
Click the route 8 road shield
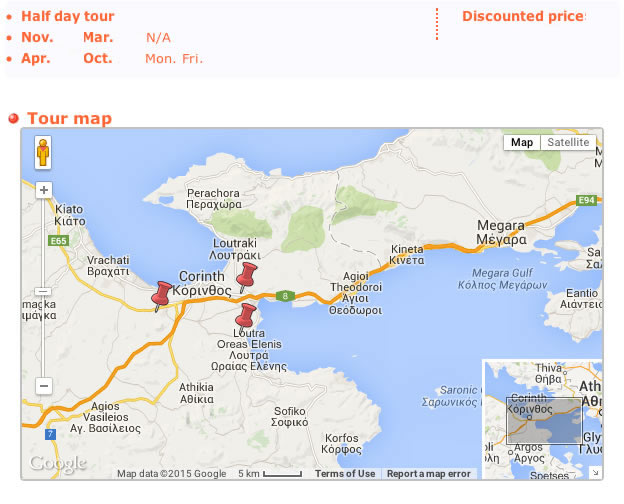pos(285,296)
